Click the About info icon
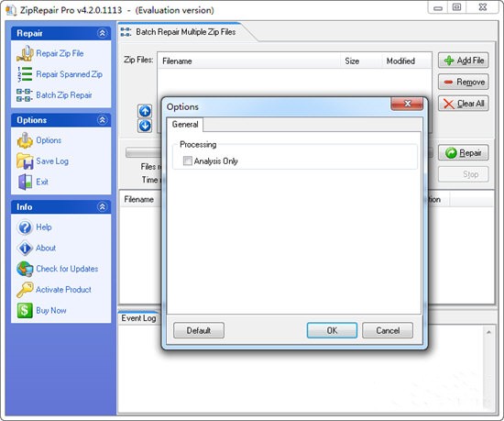Viewport: 504px width, 421px height. coord(25,248)
